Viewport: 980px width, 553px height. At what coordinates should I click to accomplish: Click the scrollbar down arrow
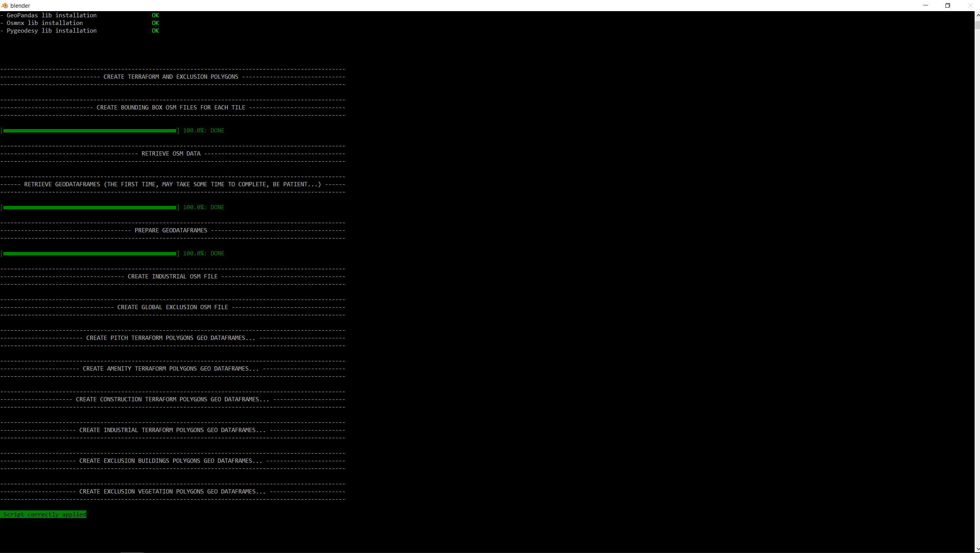click(977, 549)
